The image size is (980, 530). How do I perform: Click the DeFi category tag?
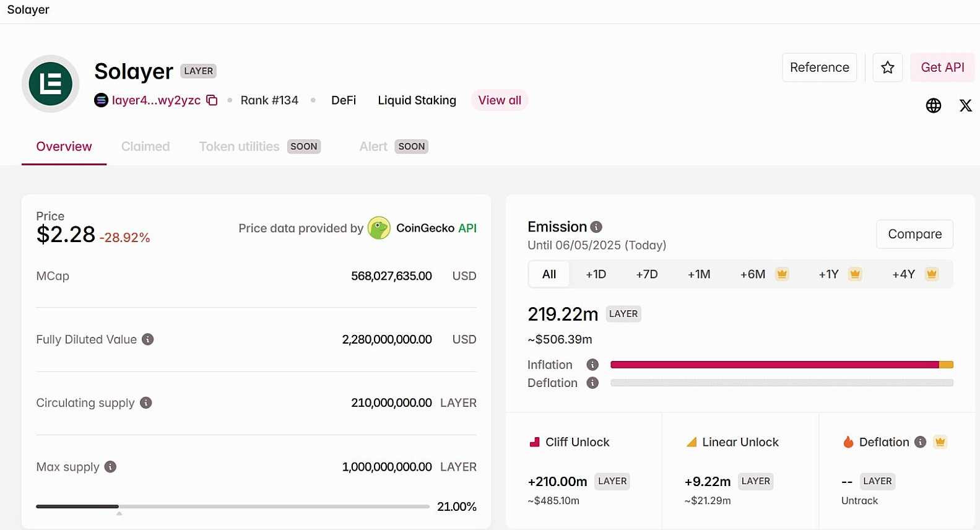[344, 100]
